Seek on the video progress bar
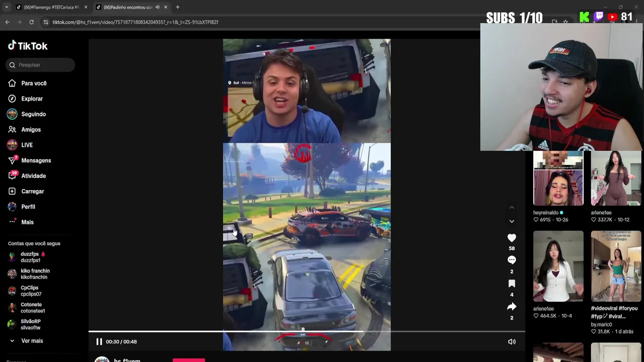The height and width of the screenshot is (362, 644). 307,331
